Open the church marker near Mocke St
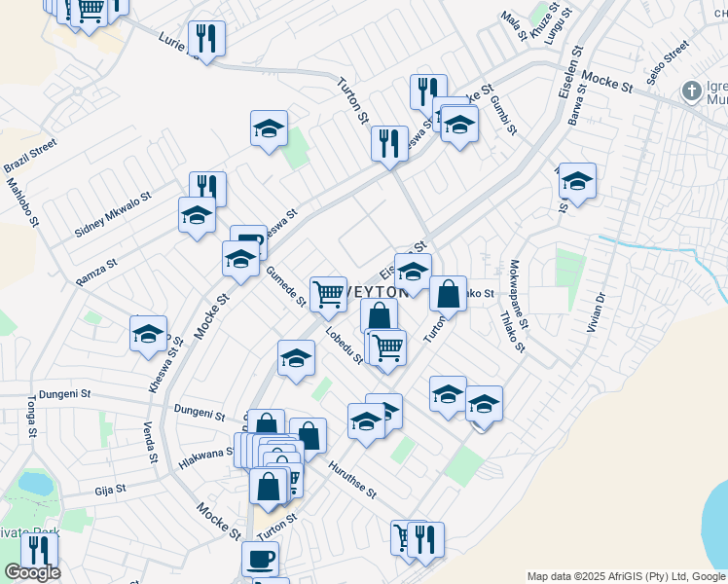Image resolution: width=728 pixels, height=584 pixels. click(x=692, y=91)
